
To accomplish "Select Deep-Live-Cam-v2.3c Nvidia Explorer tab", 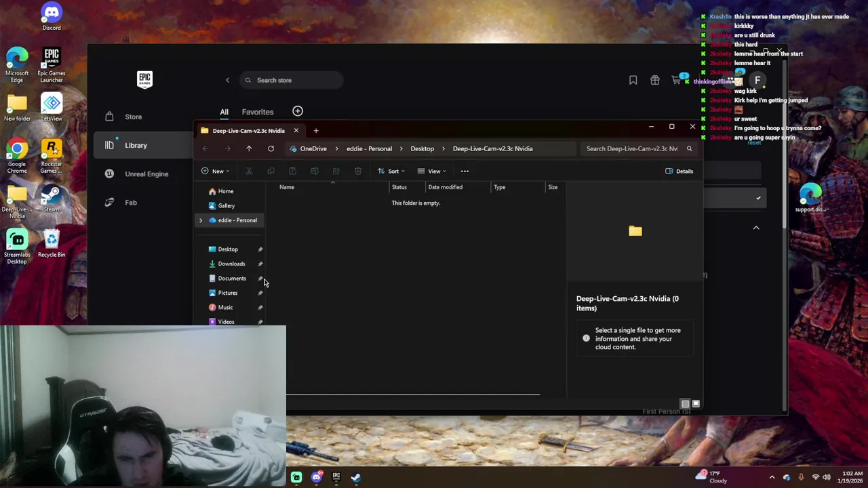I will pyautogui.click(x=249, y=130).
